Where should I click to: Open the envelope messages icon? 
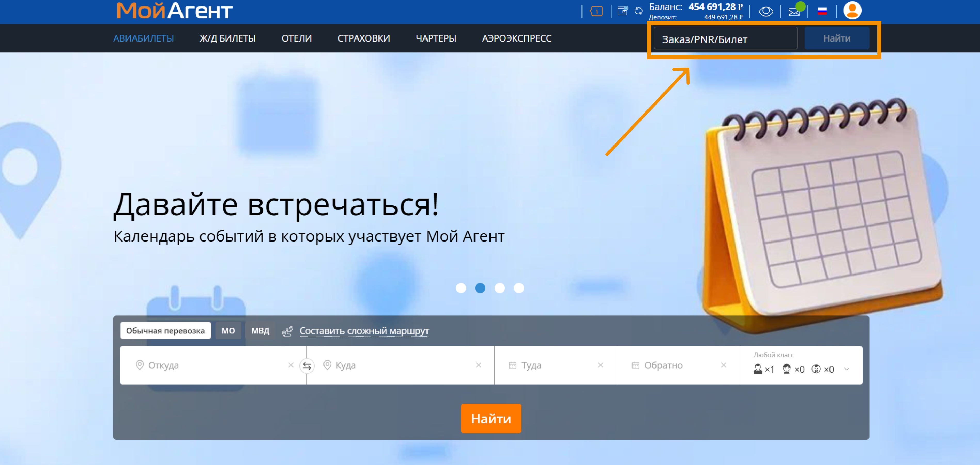(x=794, y=12)
